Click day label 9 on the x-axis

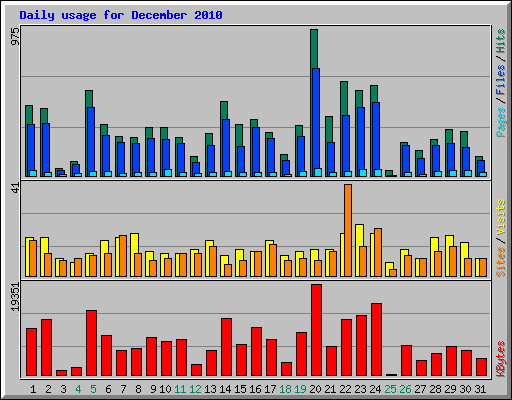click(153, 389)
